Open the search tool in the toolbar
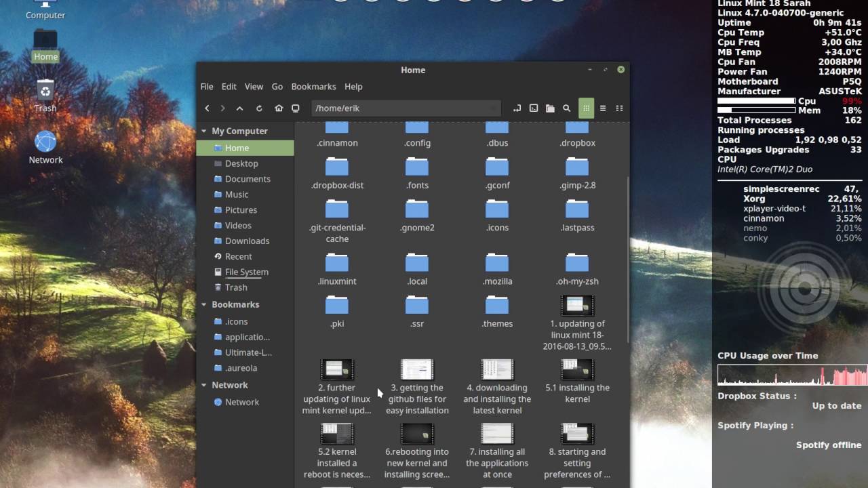 pos(567,108)
